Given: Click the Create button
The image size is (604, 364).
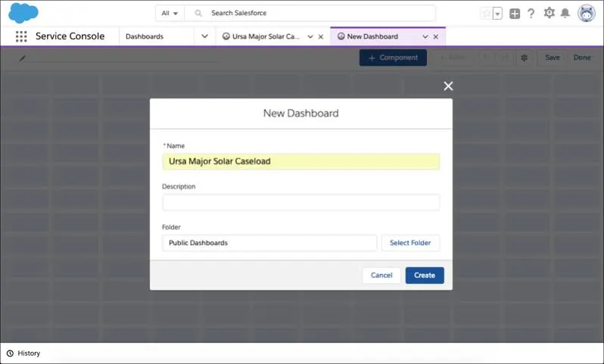Looking at the screenshot, I should (x=425, y=275).
